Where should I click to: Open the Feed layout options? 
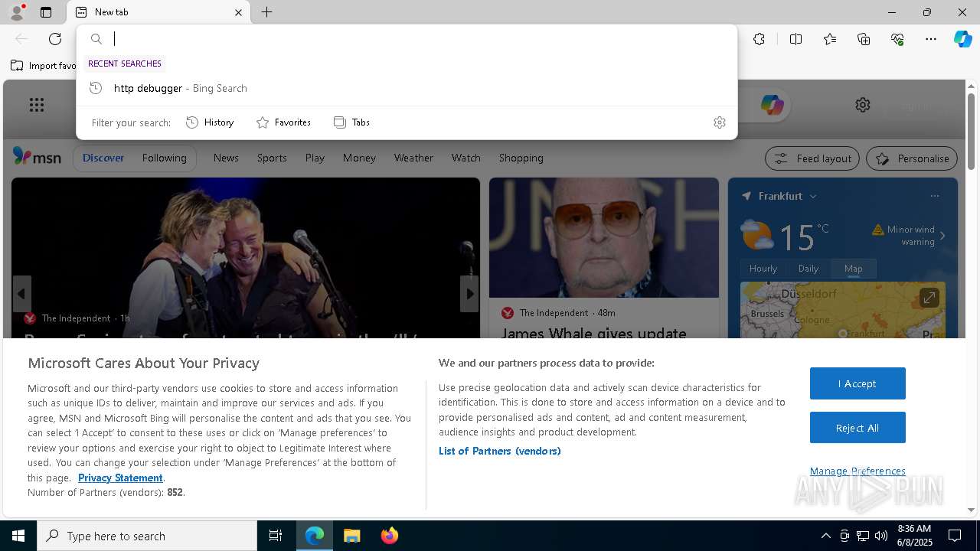813,158
